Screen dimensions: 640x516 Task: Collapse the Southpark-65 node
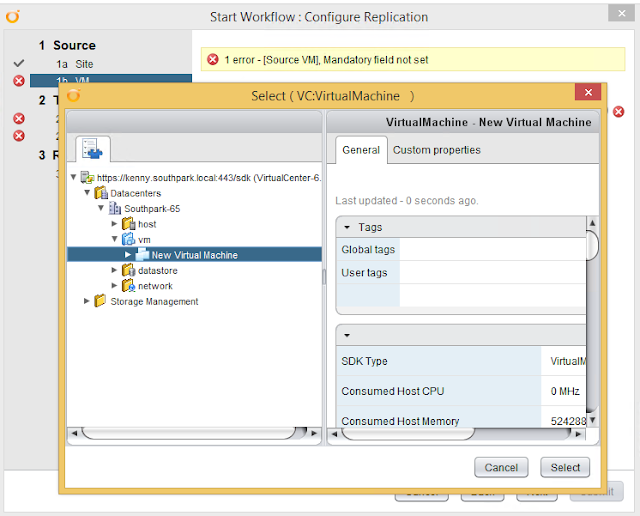point(101,208)
